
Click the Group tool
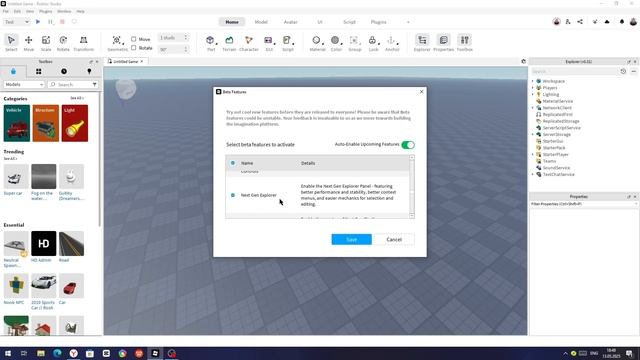tap(354, 43)
